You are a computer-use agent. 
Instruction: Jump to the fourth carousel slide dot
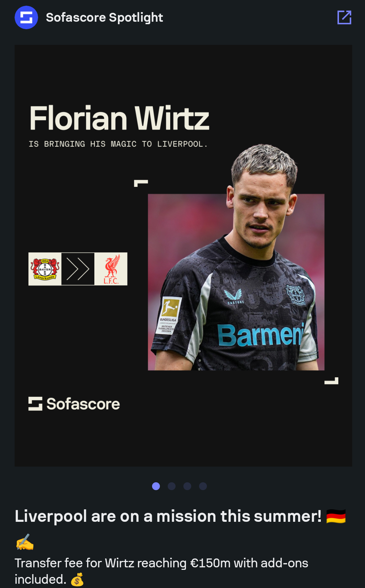pos(203,486)
